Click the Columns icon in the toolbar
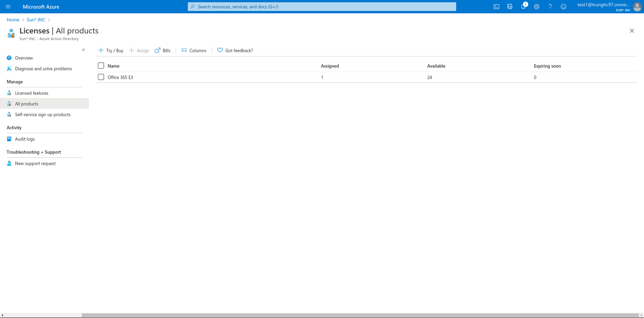Image resolution: width=644 pixels, height=318 pixels. 184,50
